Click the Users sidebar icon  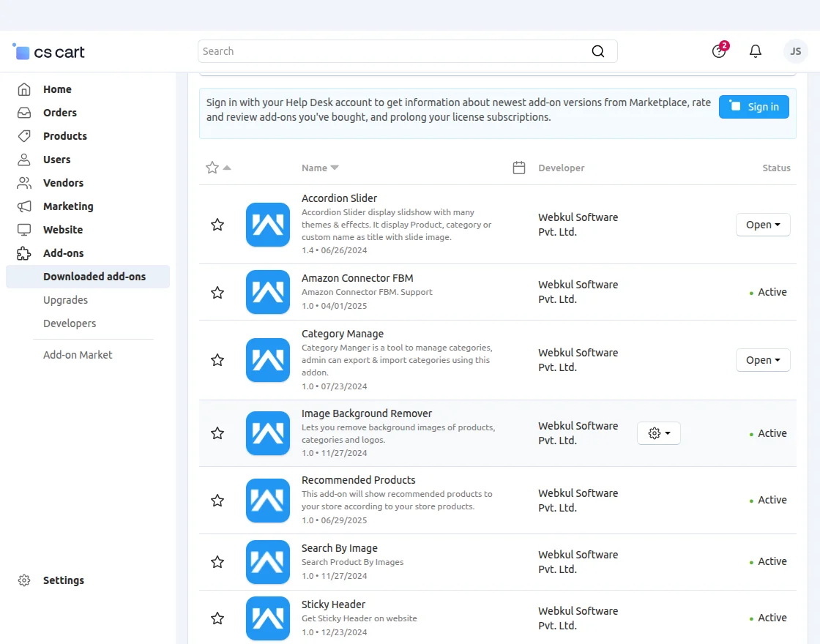coord(25,159)
